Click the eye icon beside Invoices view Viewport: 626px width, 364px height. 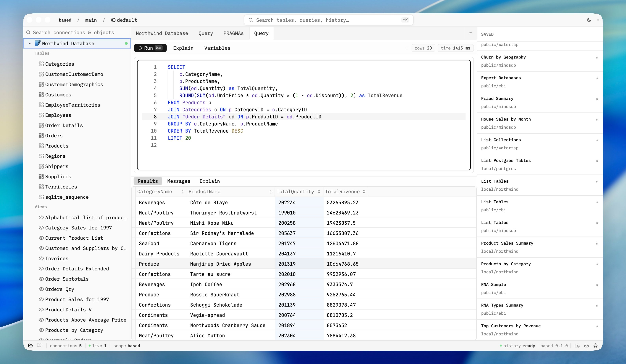41,258
